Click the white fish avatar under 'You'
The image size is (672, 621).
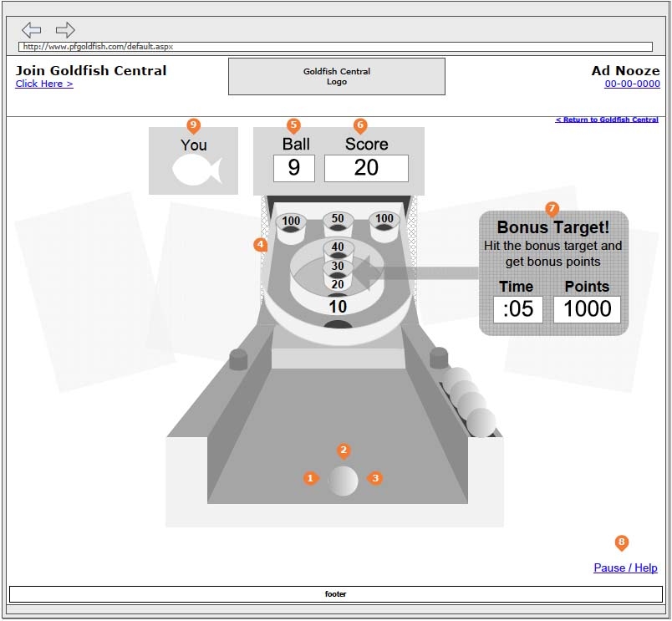pyautogui.click(x=197, y=171)
